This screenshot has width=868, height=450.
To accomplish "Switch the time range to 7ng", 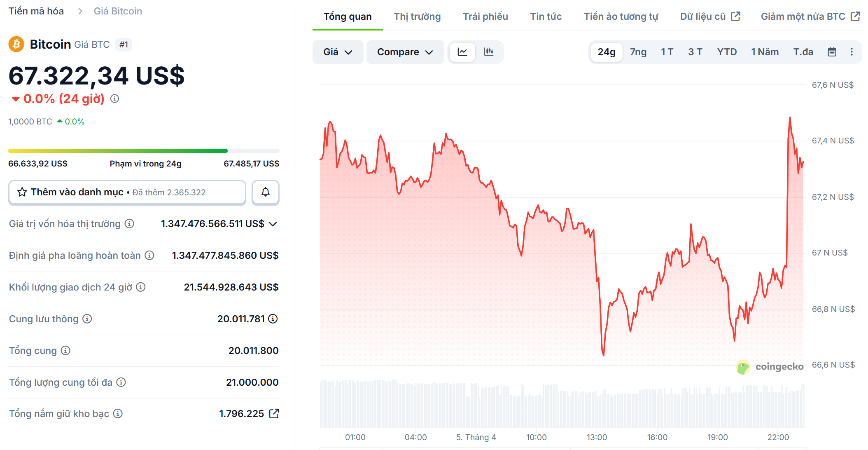I will coord(638,52).
